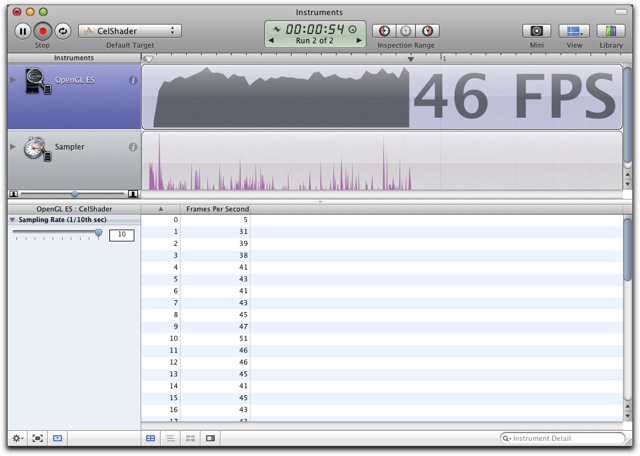Open the Sampler instrument info inspector
Viewport: 640px width, 456px height.
(x=133, y=147)
